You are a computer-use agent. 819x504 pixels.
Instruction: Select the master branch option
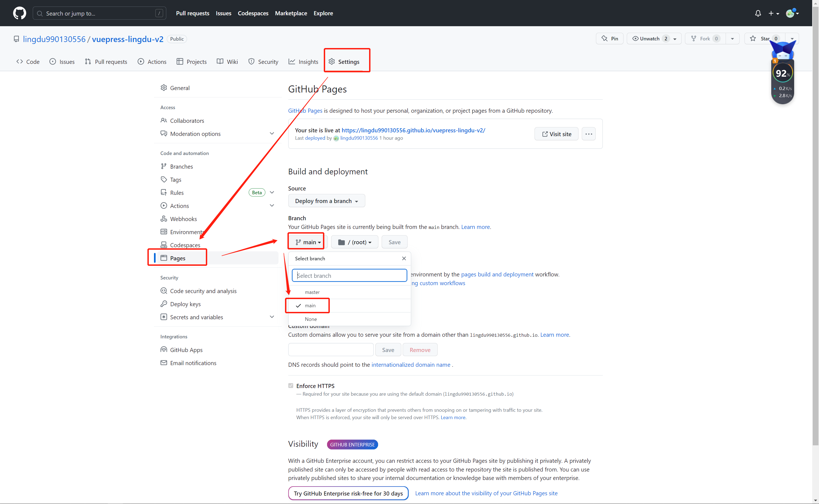tap(312, 292)
